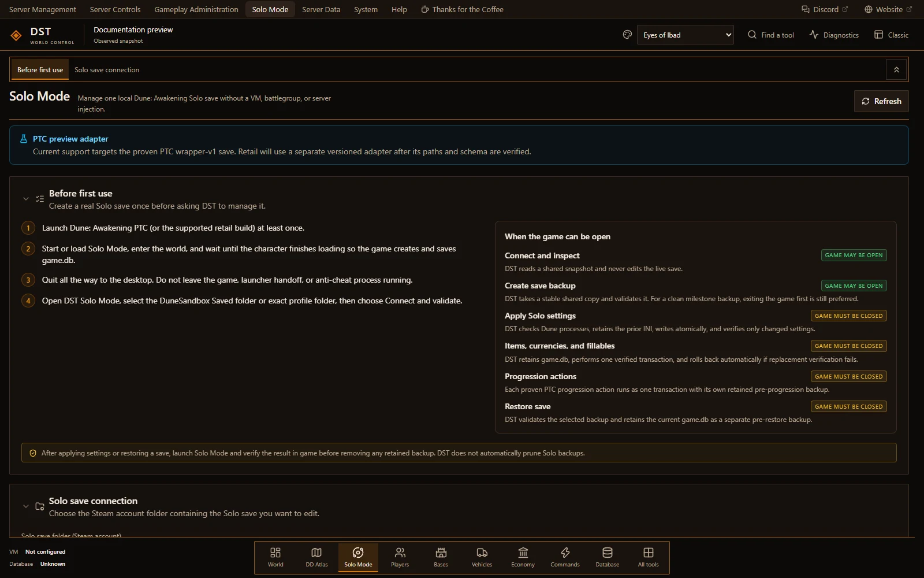
Task: Open All tools grid icon
Action: click(648, 558)
